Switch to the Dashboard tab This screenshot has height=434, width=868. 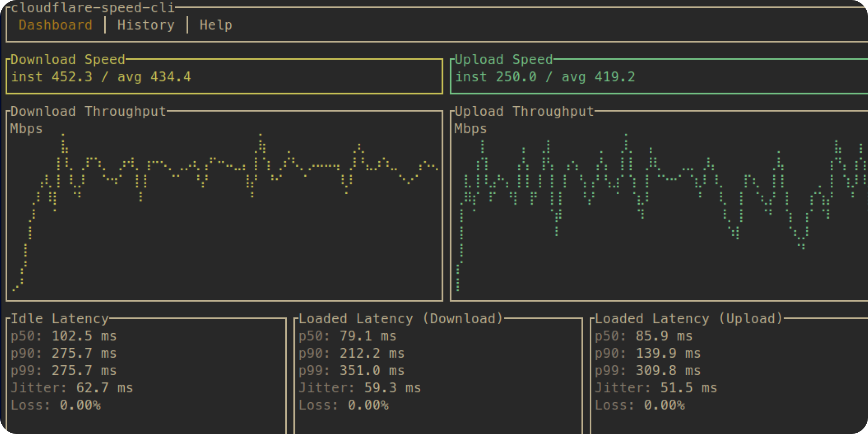(x=55, y=25)
